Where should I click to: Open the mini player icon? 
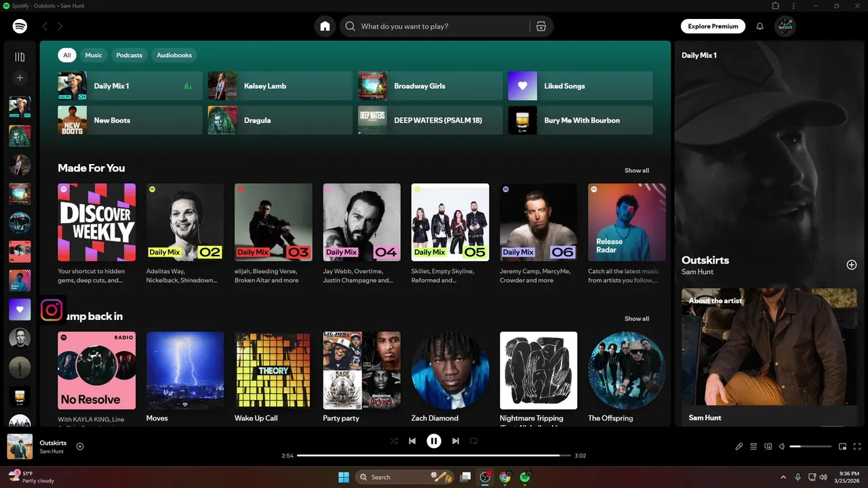point(843,447)
